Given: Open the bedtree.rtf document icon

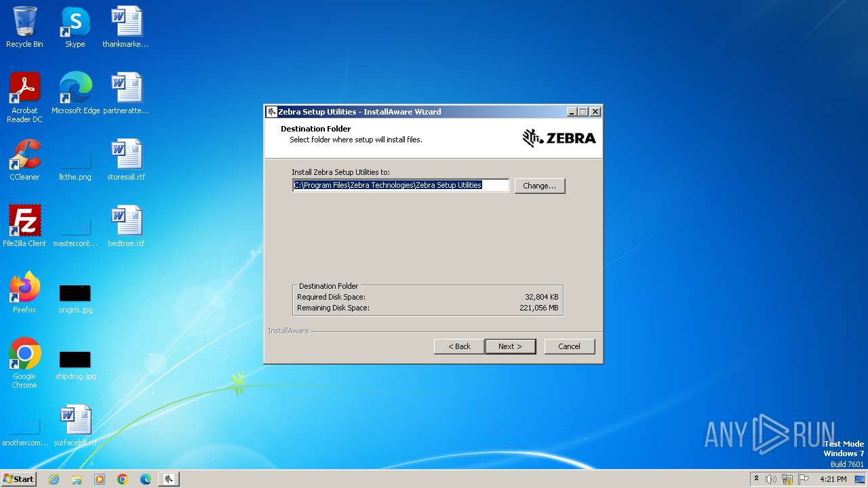Looking at the screenshot, I should pyautogui.click(x=126, y=226).
